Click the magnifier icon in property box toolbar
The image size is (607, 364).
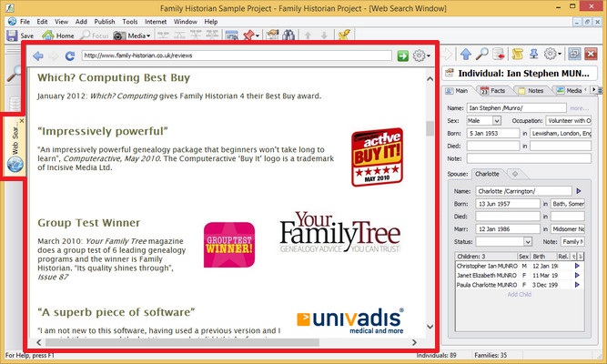tap(482, 55)
